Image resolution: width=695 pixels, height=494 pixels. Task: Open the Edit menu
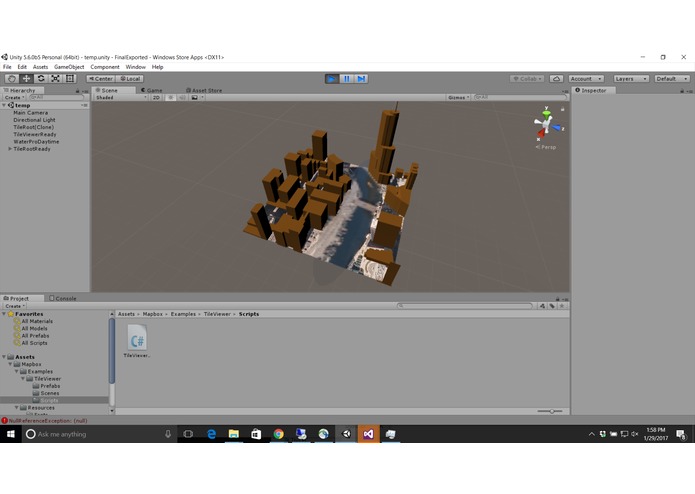point(22,67)
